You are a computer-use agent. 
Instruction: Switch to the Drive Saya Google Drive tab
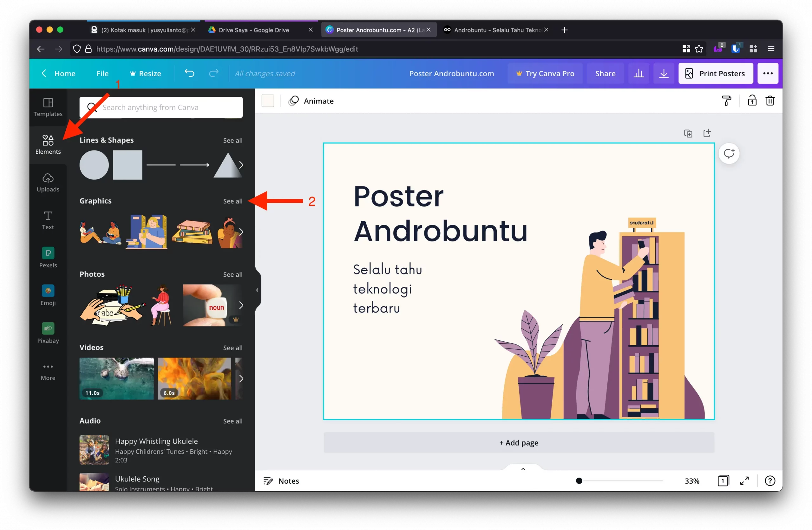254,30
